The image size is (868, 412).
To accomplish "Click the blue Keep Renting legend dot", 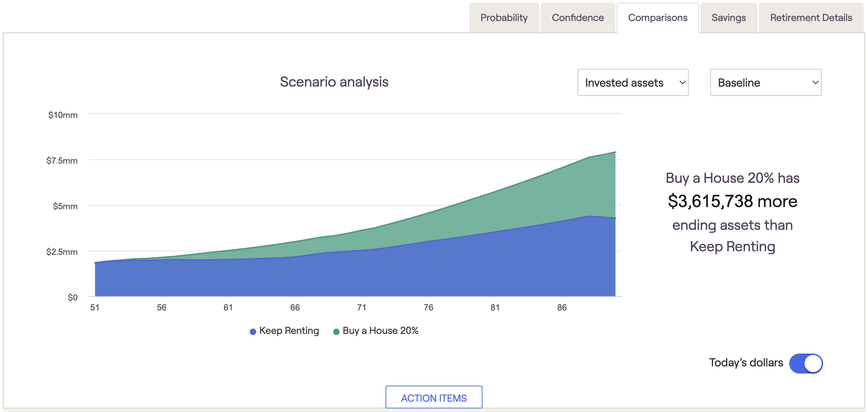I will click(253, 332).
